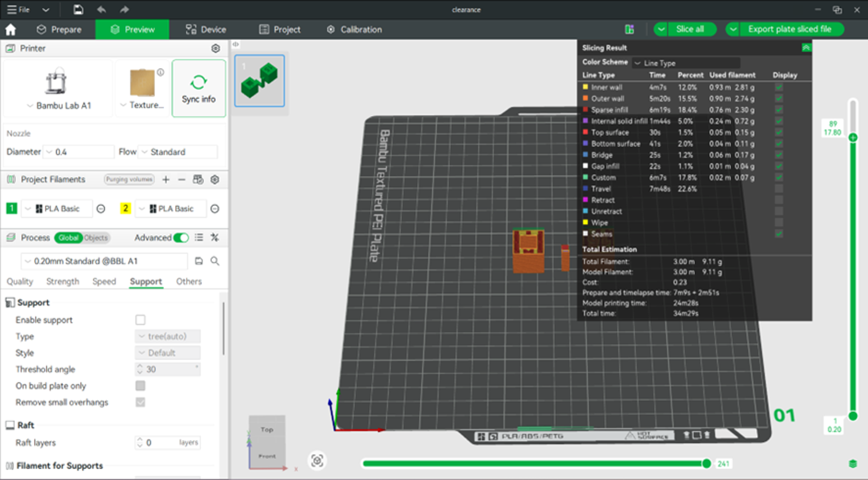Hide Seams display in the preview

(779, 234)
